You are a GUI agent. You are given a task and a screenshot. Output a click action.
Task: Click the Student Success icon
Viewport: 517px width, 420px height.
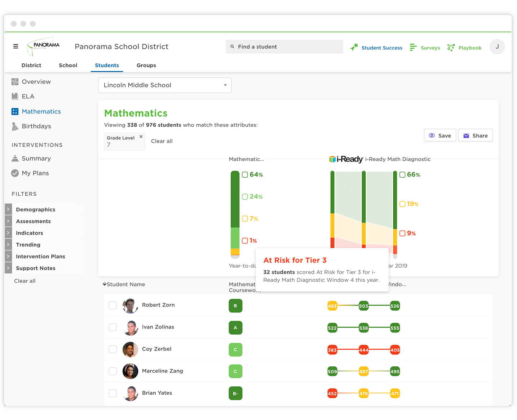(x=354, y=47)
